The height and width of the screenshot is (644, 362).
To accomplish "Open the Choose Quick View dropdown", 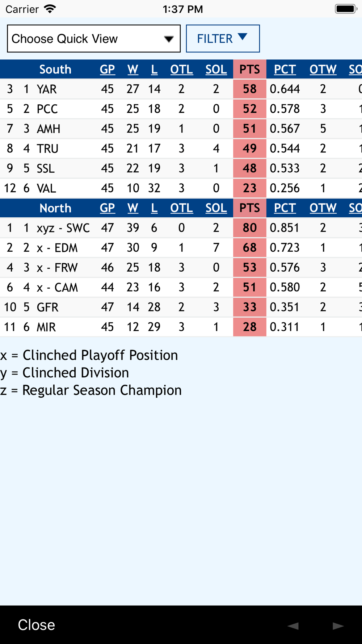I will (94, 39).
